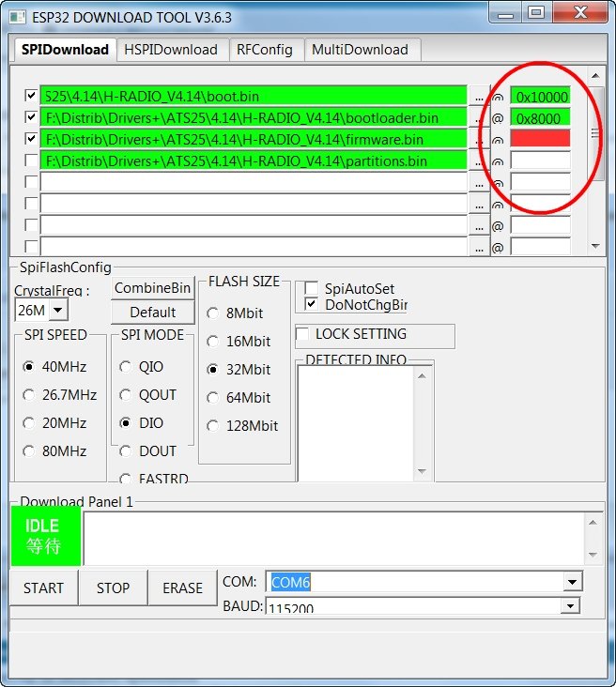This screenshot has height=687, width=616.
Task: Click the Detected Info scroll down arrow
Action: (x=422, y=471)
